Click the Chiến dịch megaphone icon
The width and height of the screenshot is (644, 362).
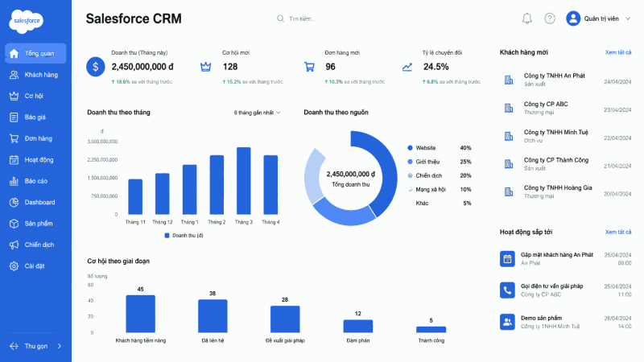pos(14,245)
